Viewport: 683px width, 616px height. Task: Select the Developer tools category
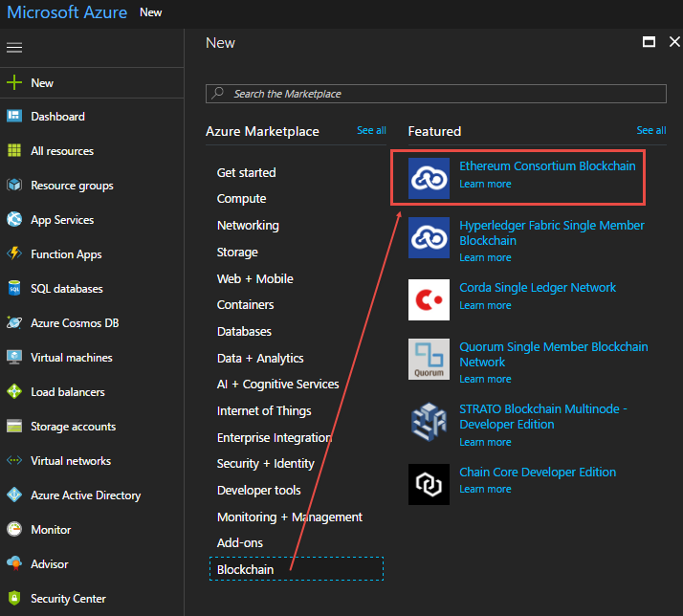pos(258,490)
